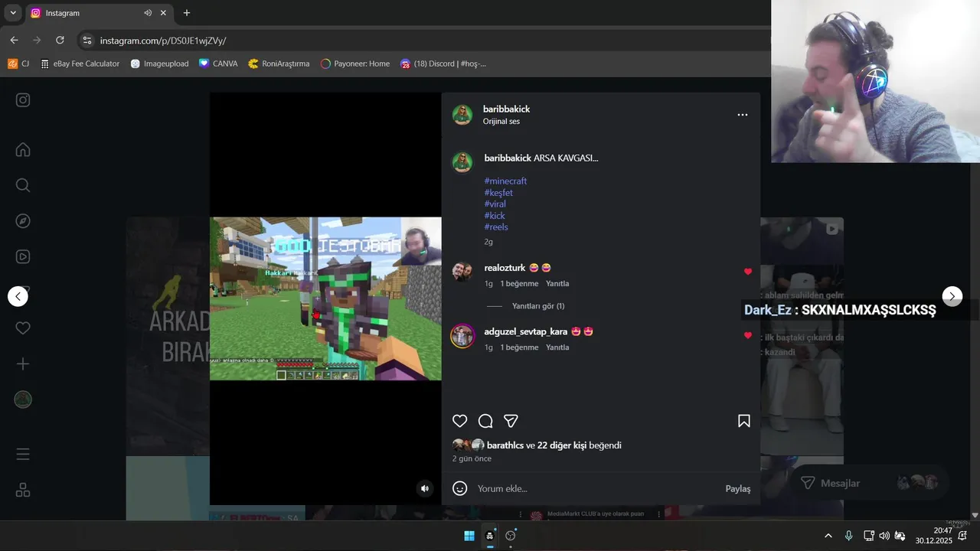Toggle like on realozturk's comment

coord(748,272)
